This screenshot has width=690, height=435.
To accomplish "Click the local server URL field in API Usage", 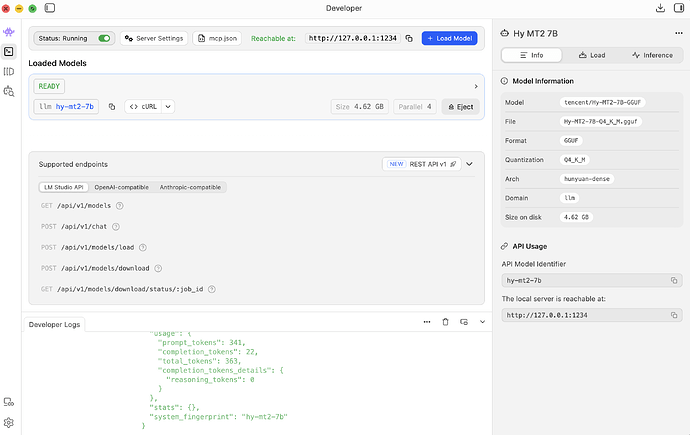I will (592, 315).
